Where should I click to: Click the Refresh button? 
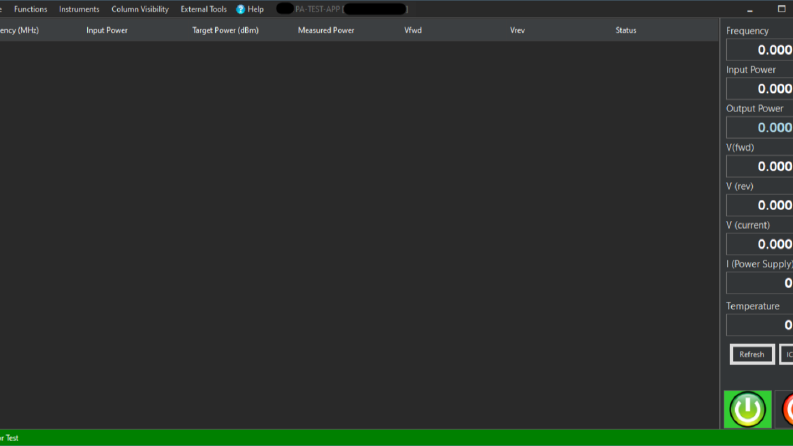click(x=752, y=354)
